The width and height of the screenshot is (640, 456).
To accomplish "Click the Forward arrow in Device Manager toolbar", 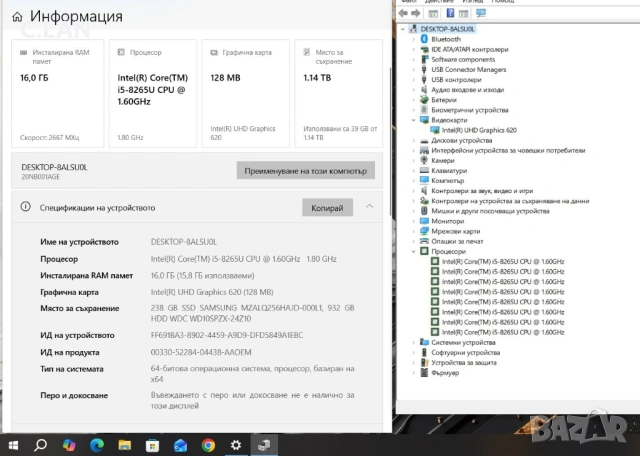I will tap(416, 13).
